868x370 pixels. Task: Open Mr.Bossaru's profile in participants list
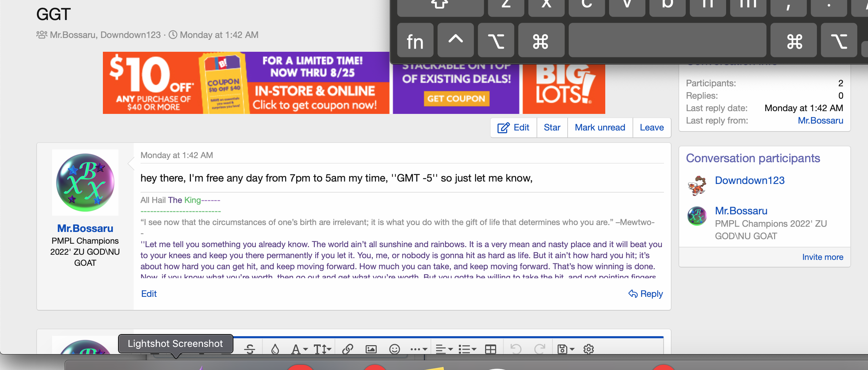(741, 211)
